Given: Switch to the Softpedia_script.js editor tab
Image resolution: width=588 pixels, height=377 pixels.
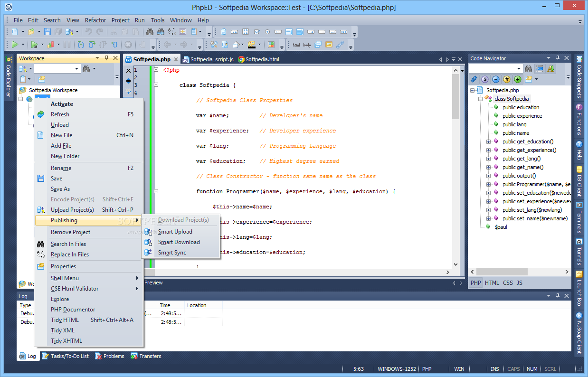Looking at the screenshot, I should [208, 59].
